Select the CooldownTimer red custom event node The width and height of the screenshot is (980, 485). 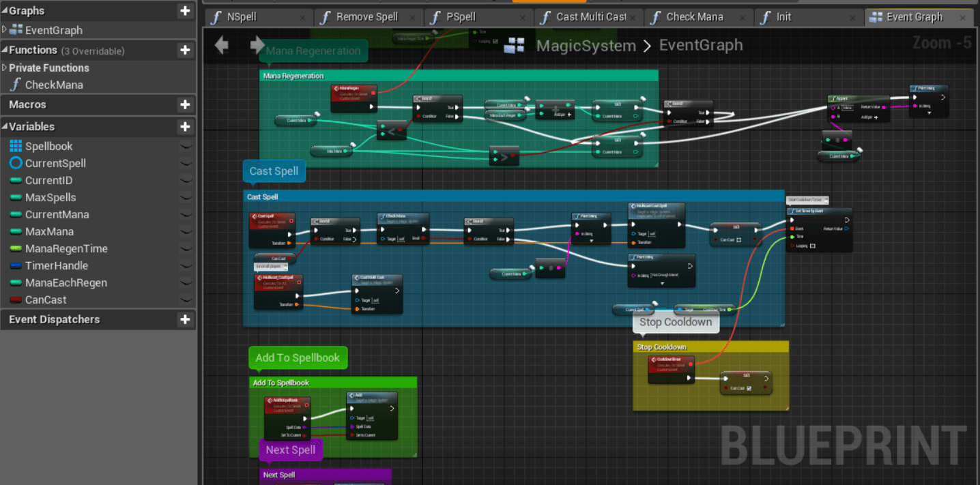click(671, 369)
